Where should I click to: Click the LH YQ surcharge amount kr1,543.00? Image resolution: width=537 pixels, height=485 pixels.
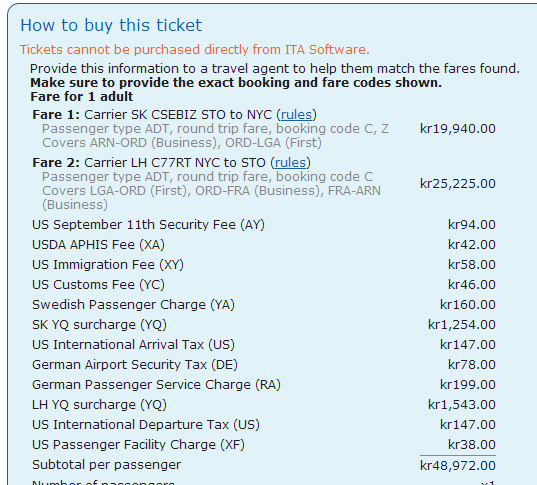(462, 405)
